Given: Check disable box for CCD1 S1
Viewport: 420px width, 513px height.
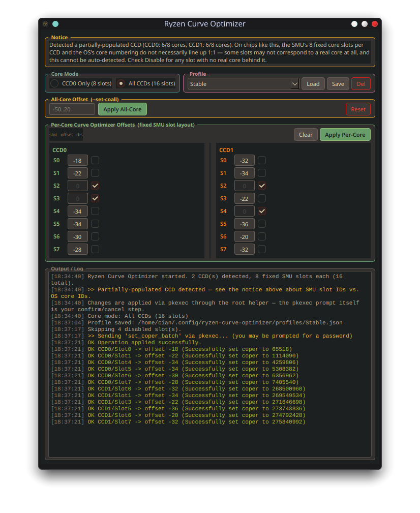Looking at the screenshot, I should click(x=262, y=173).
